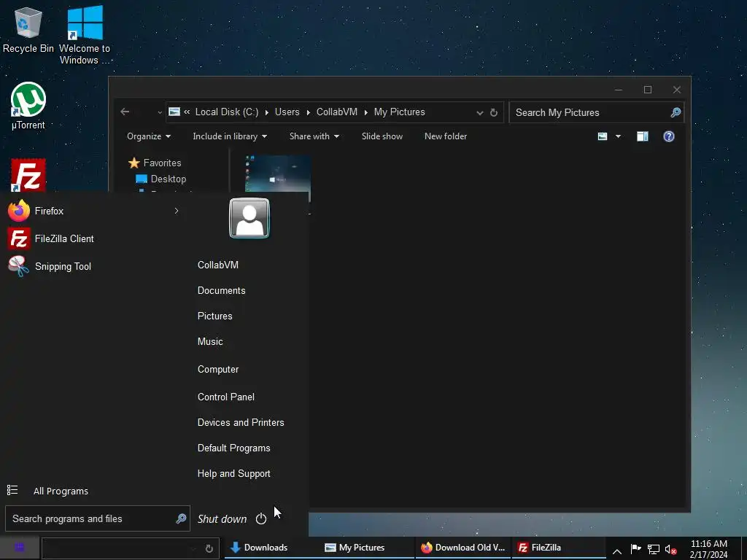Viewport: 747px width, 560px height.
Task: Click the Start button on taskbar
Action: [x=19, y=548]
